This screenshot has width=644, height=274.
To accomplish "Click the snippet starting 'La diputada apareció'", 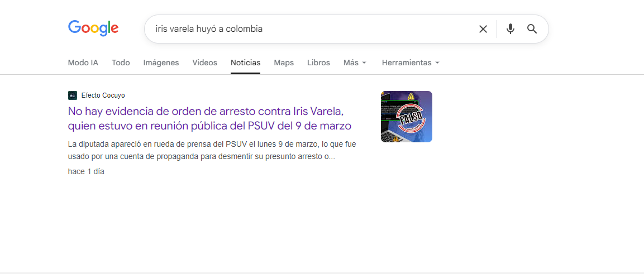I will (x=212, y=151).
